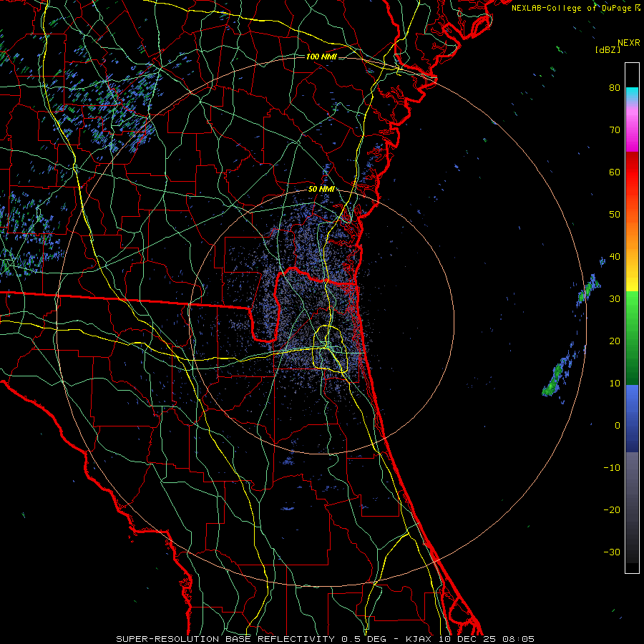Click the "50 NMI" range ring label

pyautogui.click(x=321, y=190)
